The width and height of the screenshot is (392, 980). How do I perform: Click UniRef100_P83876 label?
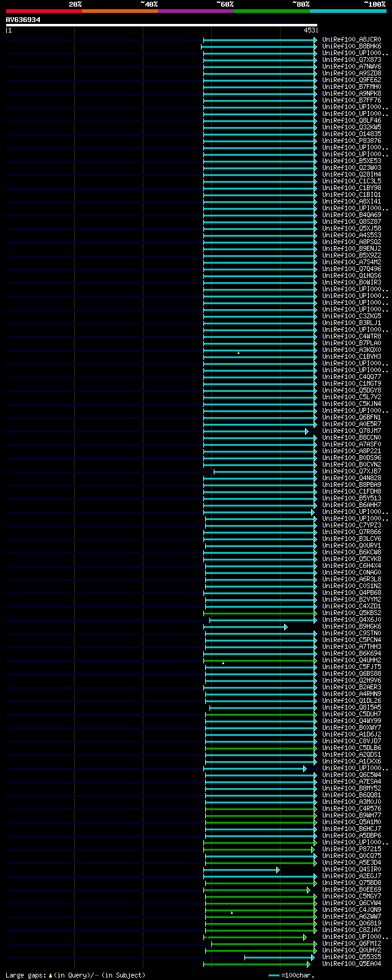click(352, 141)
